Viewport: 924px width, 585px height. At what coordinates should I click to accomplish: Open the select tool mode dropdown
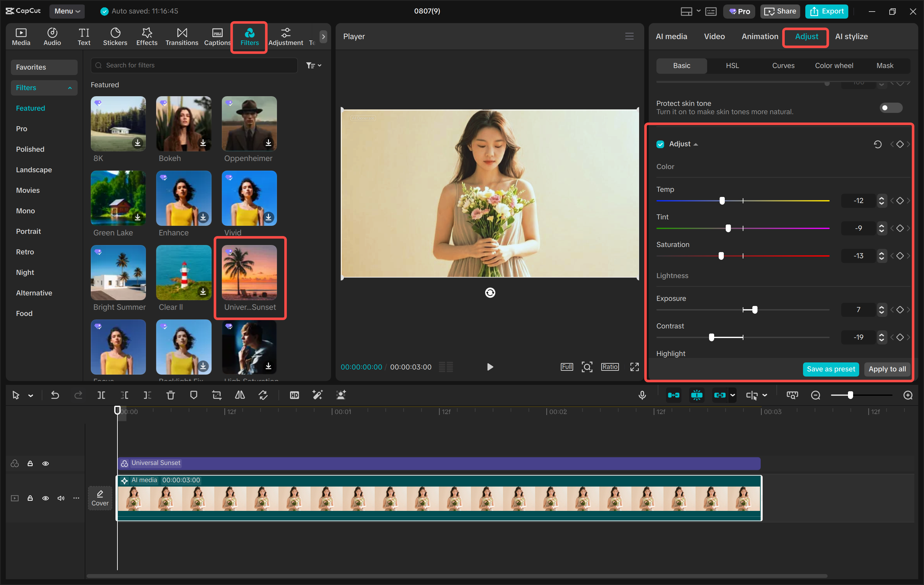point(31,395)
